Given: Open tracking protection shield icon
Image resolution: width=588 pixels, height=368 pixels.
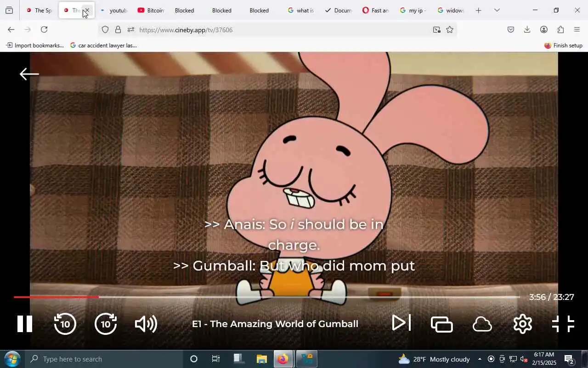Looking at the screenshot, I should [105, 30].
